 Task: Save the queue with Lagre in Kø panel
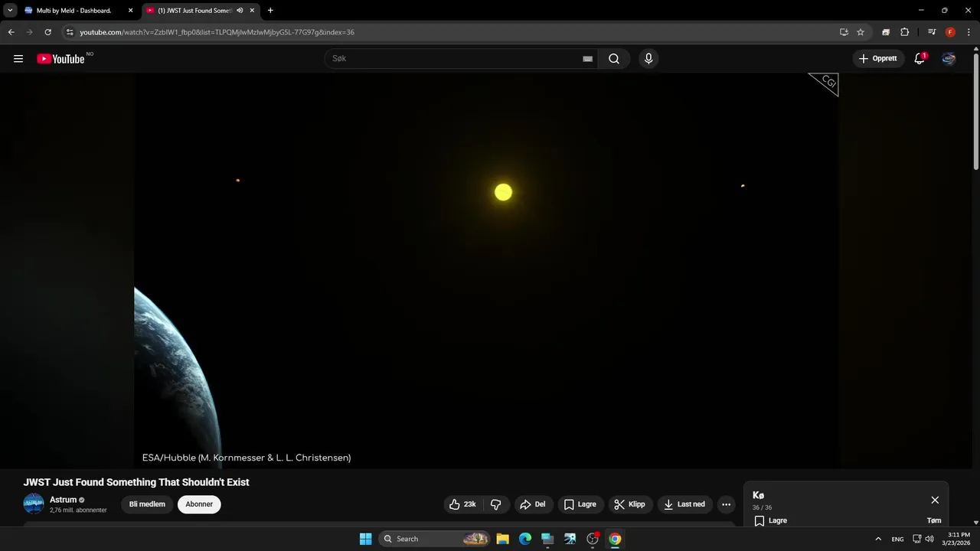(771, 520)
